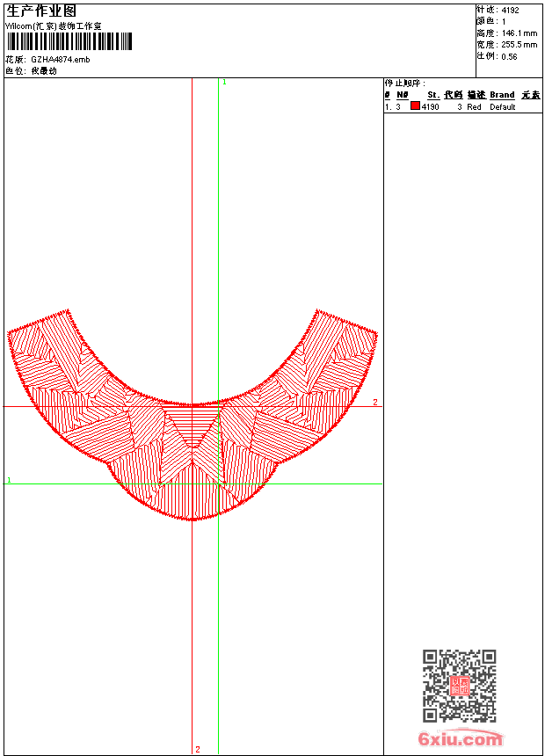The width and height of the screenshot is (545, 756).
Task: Click the QR code image
Action: coord(459,686)
